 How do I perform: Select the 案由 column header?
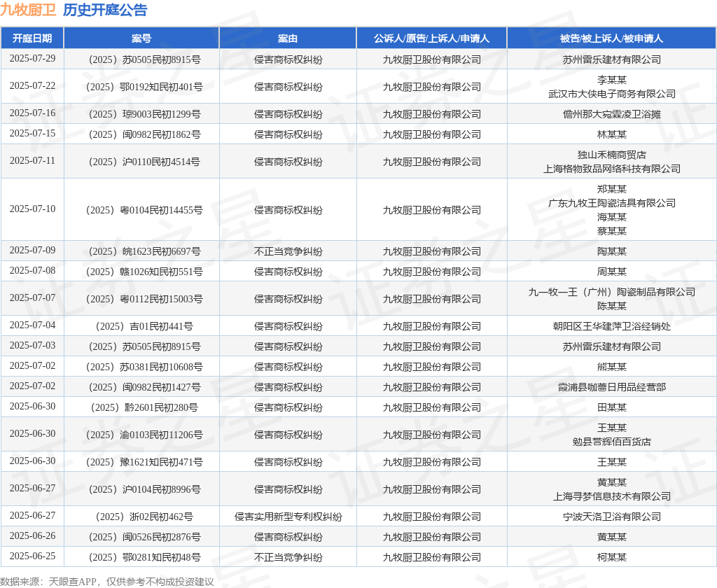pos(288,38)
